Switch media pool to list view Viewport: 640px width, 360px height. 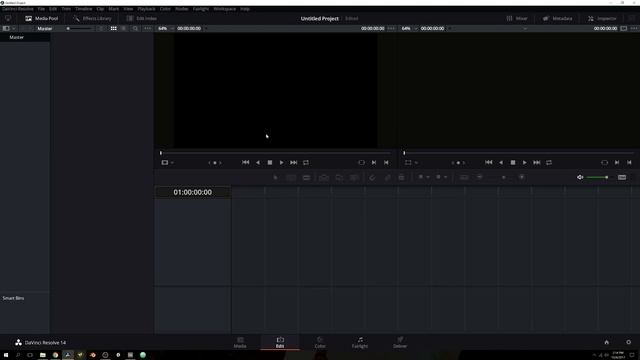(124, 29)
